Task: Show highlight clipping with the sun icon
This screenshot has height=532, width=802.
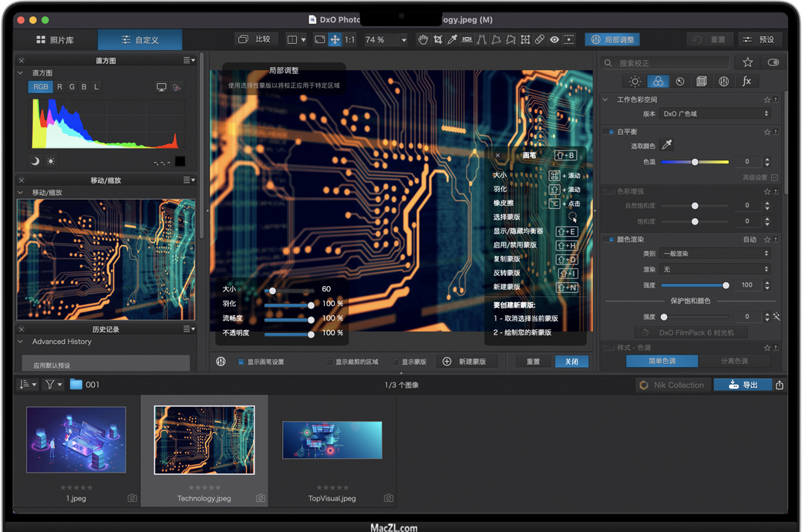Action: (51, 161)
